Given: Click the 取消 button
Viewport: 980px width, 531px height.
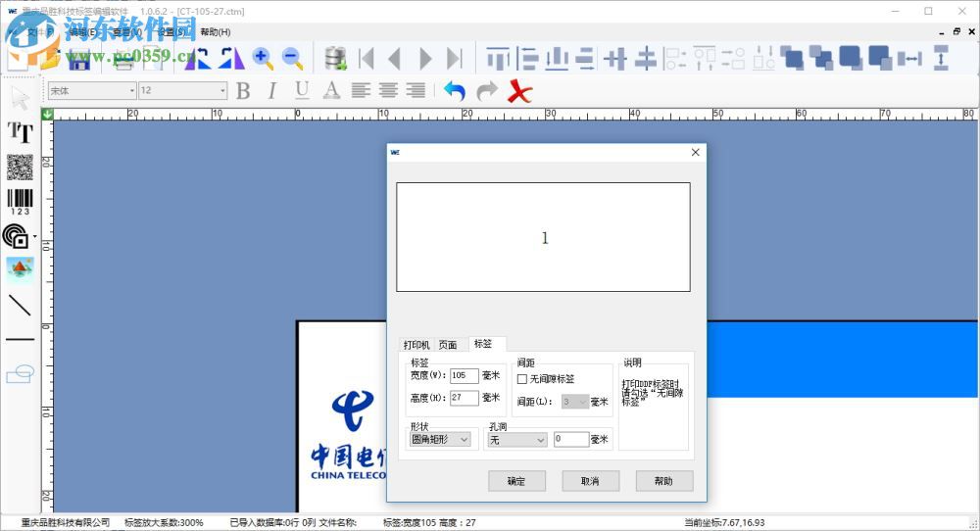Looking at the screenshot, I should click(x=590, y=481).
